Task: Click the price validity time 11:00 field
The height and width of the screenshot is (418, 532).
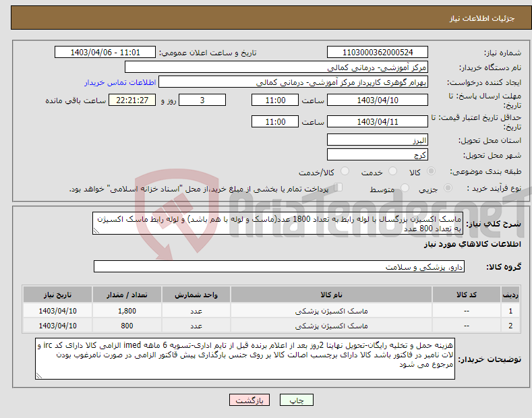Action: (x=275, y=121)
